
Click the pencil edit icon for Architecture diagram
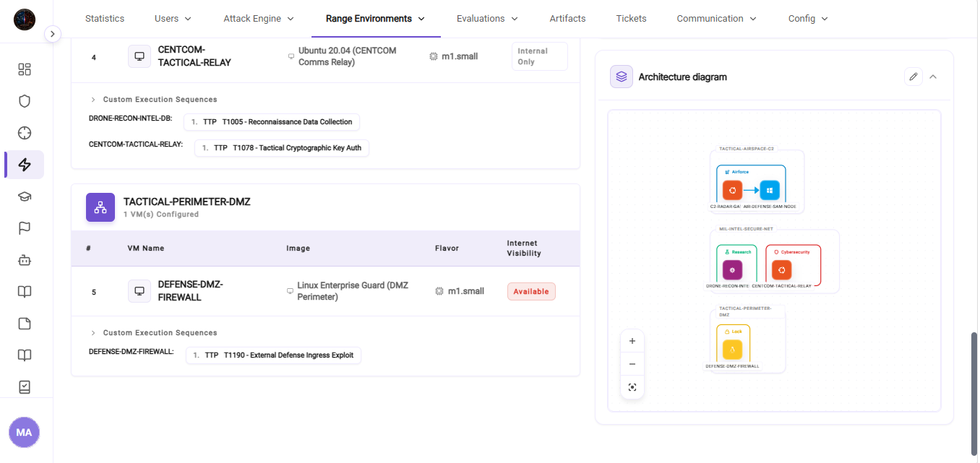pos(914,77)
